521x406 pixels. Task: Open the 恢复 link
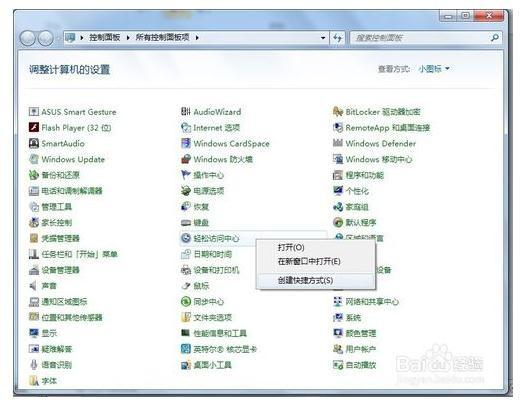tap(201, 206)
